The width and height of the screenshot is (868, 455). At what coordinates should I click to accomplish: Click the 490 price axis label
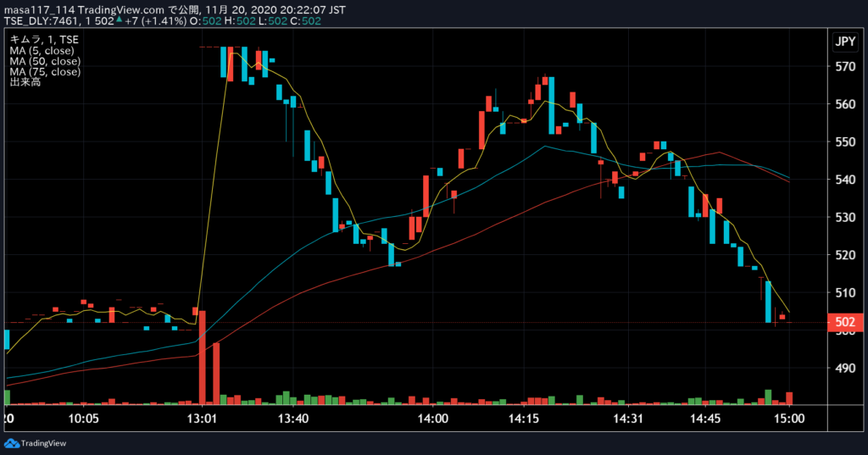[x=845, y=368]
